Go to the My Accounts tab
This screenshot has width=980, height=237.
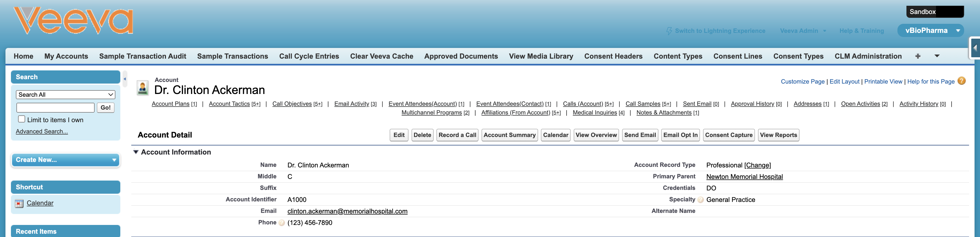[x=66, y=56]
